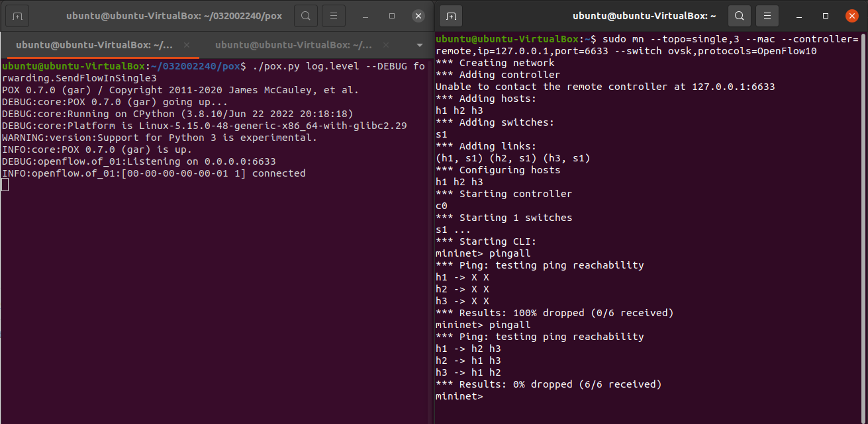Close the second terminal tab

click(386, 45)
